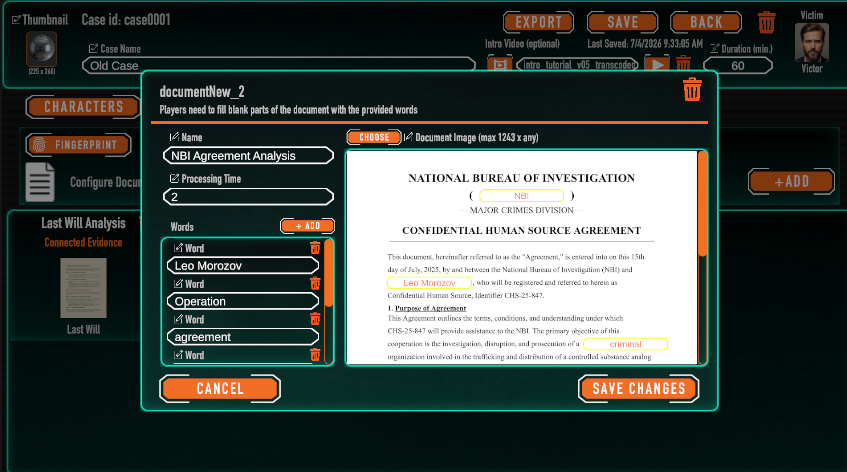Click the Document Image pencil icon
Image resolution: width=847 pixels, height=472 pixels.
pos(408,137)
